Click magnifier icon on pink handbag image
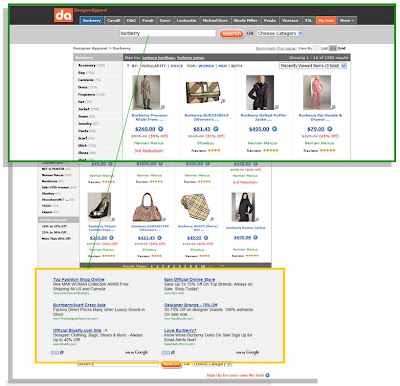Screen dimensions: 400x386 (x=164, y=219)
